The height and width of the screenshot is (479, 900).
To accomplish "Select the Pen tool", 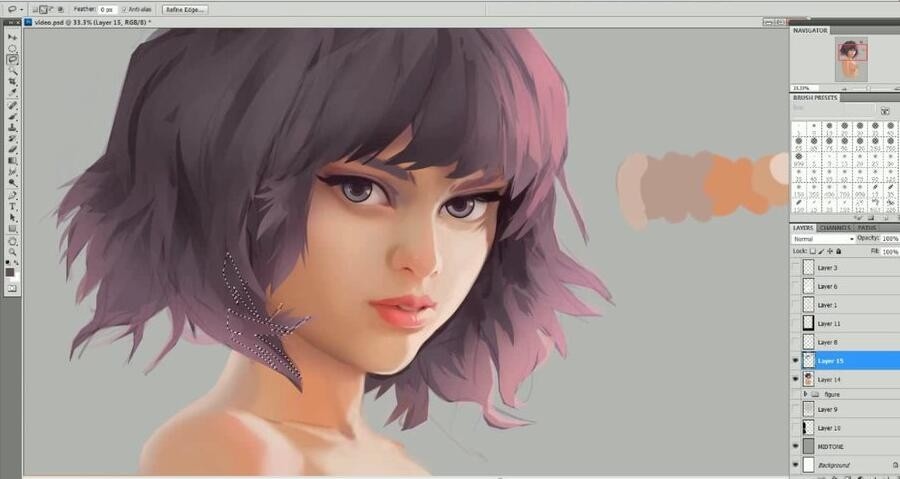I will 13,196.
